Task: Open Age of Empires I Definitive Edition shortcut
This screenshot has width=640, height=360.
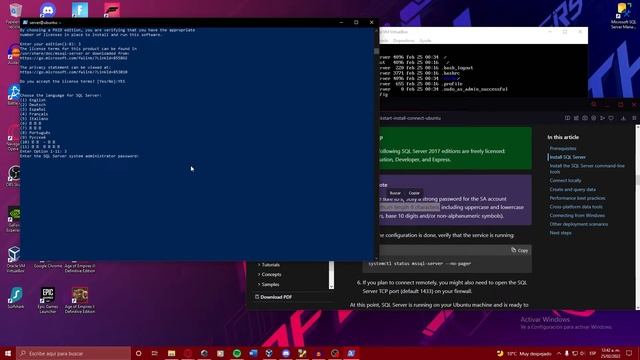Action: tap(80, 300)
